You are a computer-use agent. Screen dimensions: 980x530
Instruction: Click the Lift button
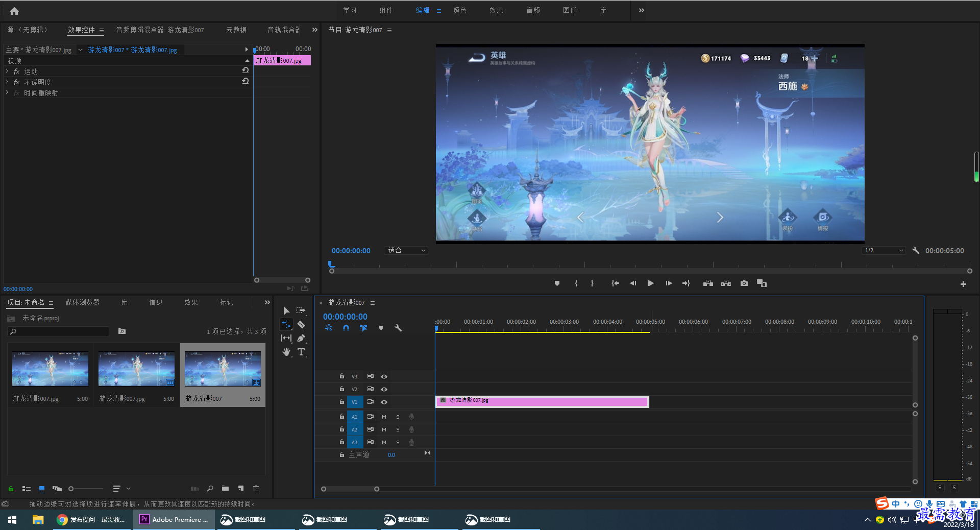708,283
